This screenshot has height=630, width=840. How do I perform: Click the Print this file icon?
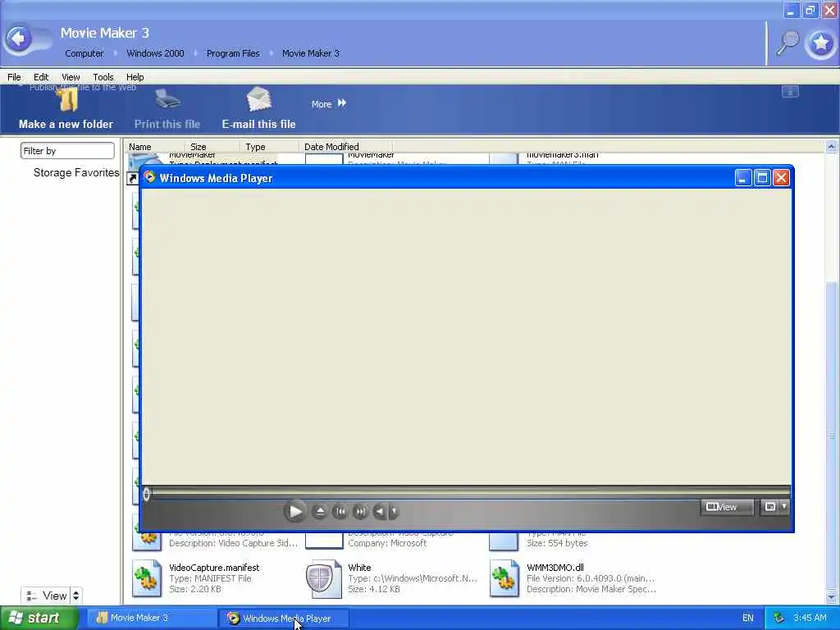pos(167,99)
